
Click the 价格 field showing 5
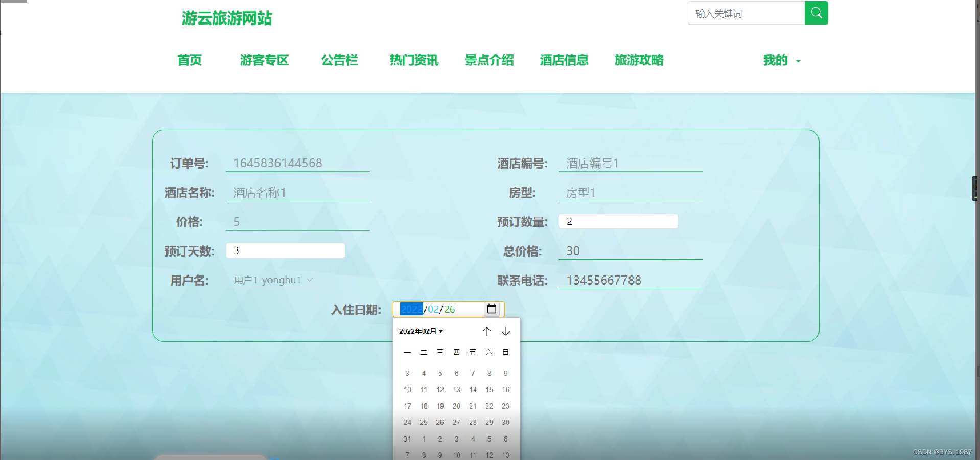tap(298, 221)
